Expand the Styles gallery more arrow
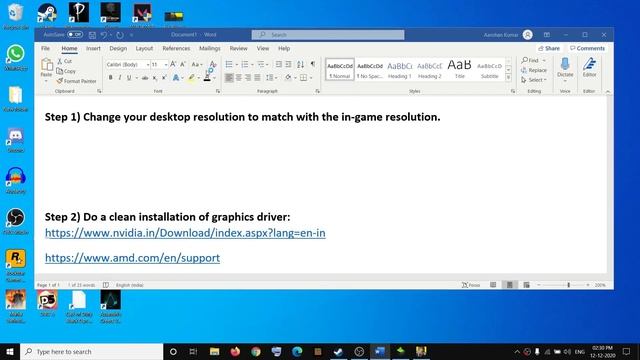The width and height of the screenshot is (640, 360). [508, 78]
